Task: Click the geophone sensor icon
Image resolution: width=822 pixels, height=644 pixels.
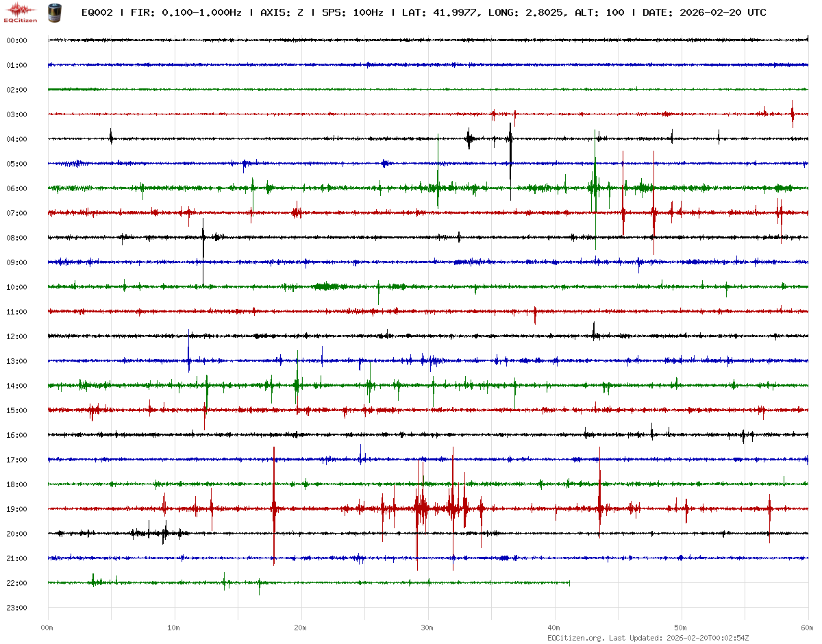Action: click(x=53, y=12)
